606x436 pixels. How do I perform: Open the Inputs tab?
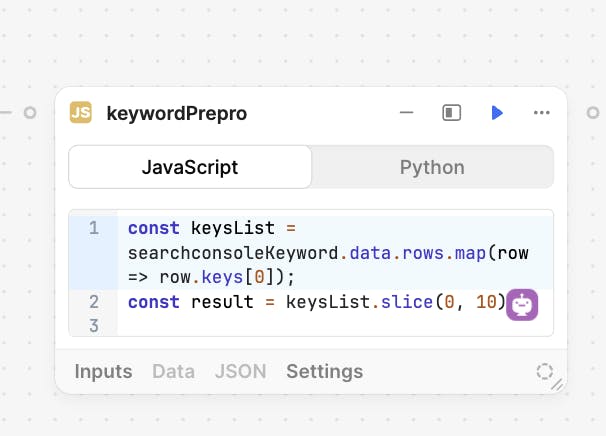click(103, 372)
